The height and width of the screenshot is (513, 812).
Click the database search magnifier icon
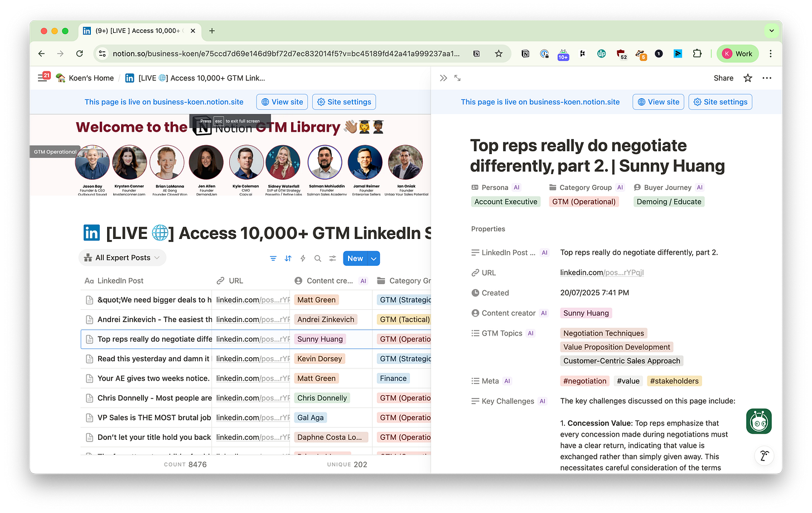318,258
